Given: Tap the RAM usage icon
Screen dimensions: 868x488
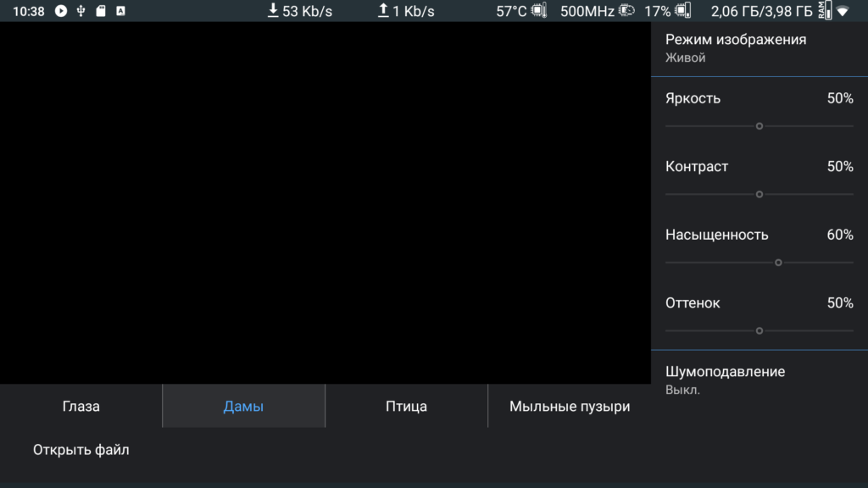Looking at the screenshot, I should (825, 11).
